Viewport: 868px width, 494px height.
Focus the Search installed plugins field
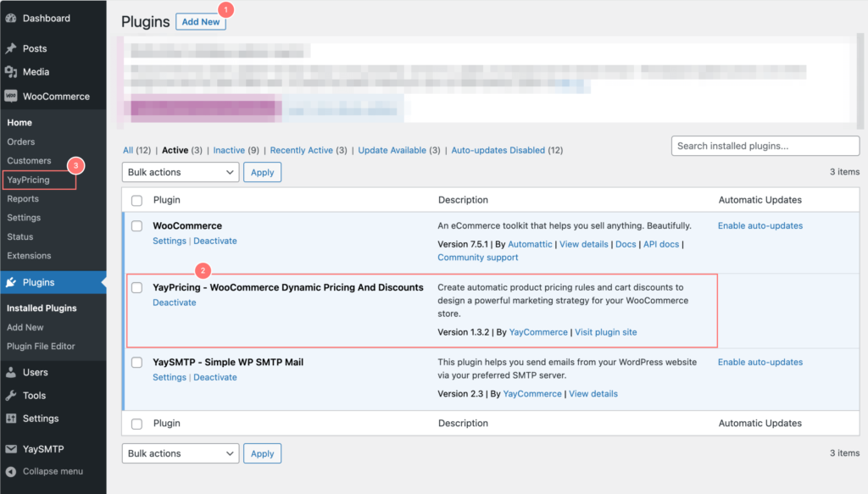(765, 146)
